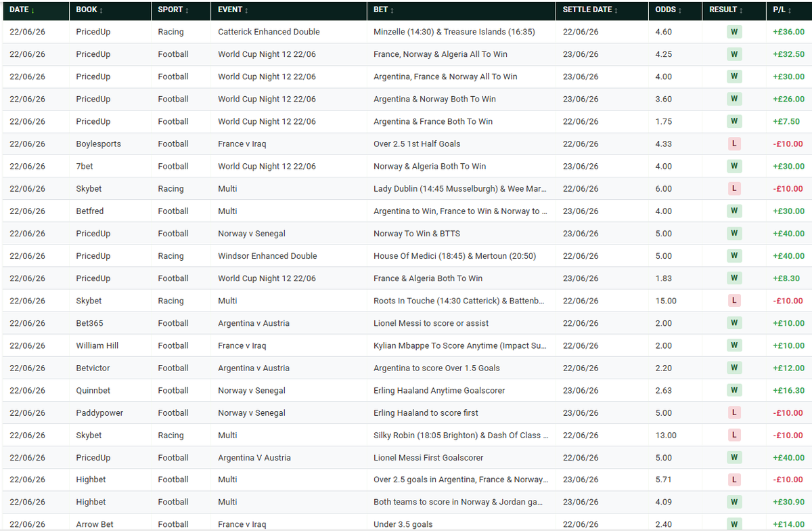Viewport: 812px width, 531px height.
Task: Sort by the P/L column header
Action: 783,10
